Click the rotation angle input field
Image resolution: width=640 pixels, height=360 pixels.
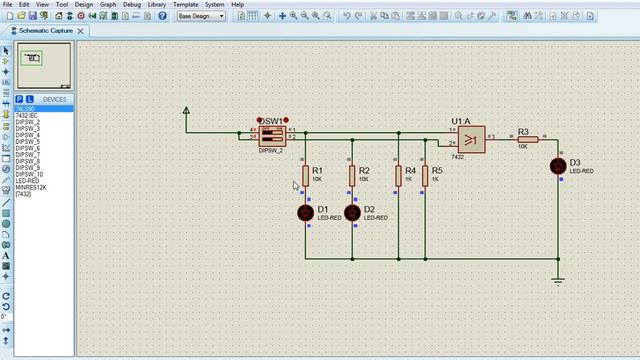[6, 317]
